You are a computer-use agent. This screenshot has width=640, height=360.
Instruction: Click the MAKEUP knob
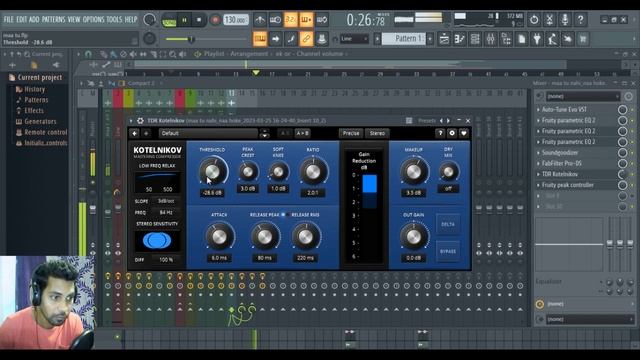click(x=414, y=172)
